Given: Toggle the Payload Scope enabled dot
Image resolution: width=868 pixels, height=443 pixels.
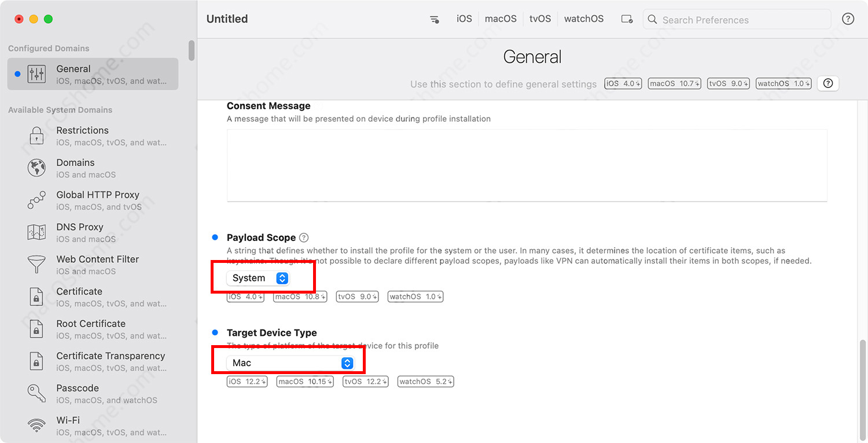Looking at the screenshot, I should [215, 237].
